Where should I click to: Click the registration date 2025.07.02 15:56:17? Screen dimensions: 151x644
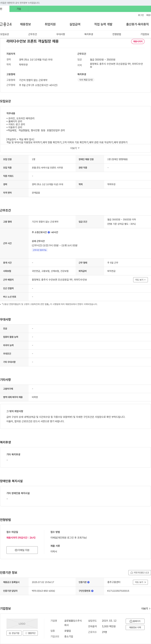click(x=43, y=582)
